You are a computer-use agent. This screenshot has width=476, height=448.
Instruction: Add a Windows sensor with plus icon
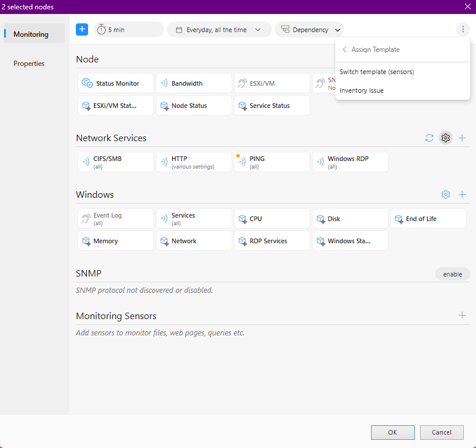coord(462,194)
